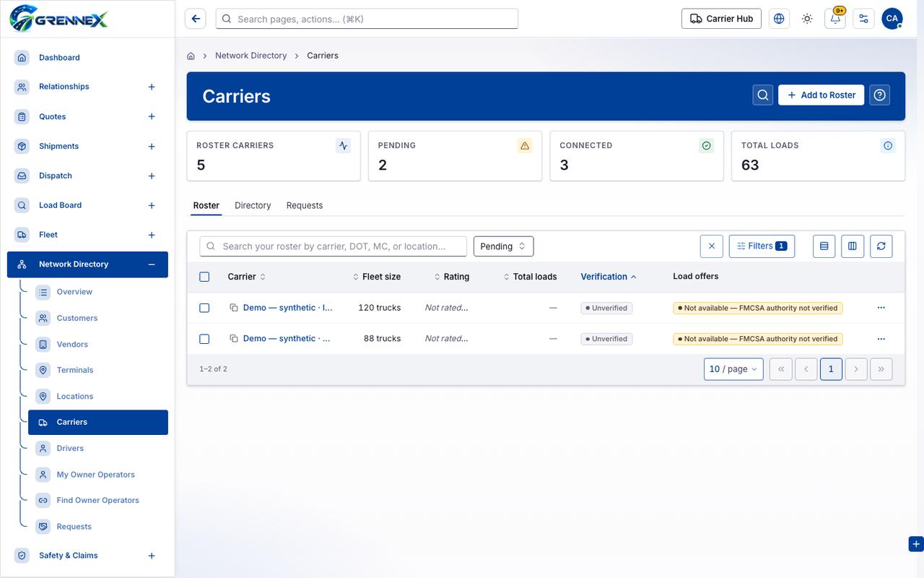
Task: Switch the table row density view icon
Action: pyautogui.click(x=824, y=246)
